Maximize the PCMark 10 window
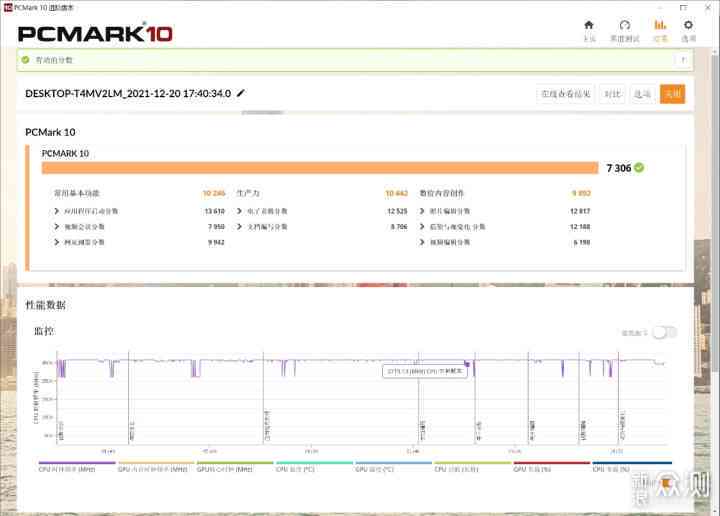The height and width of the screenshot is (516, 720). click(x=684, y=7)
